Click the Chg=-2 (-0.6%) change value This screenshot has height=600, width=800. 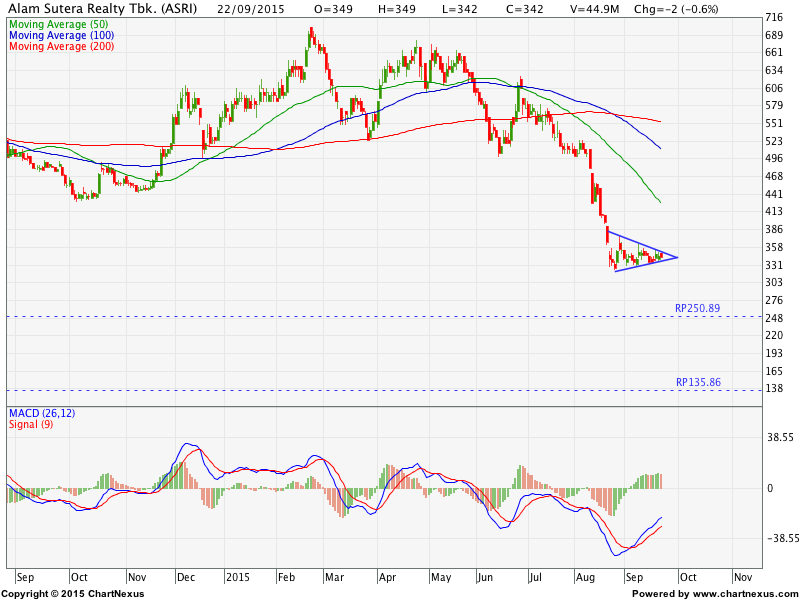click(651, 8)
